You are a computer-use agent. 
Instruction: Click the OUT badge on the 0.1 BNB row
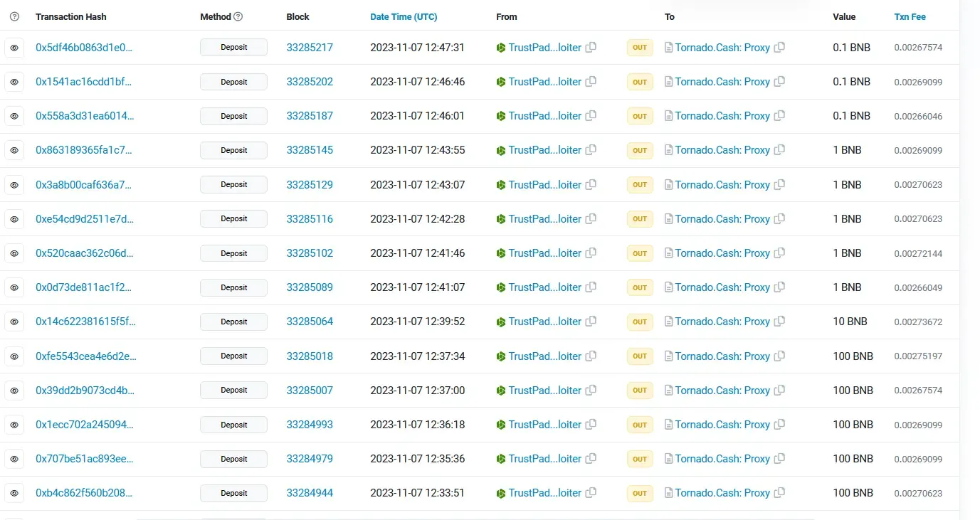pyautogui.click(x=639, y=48)
